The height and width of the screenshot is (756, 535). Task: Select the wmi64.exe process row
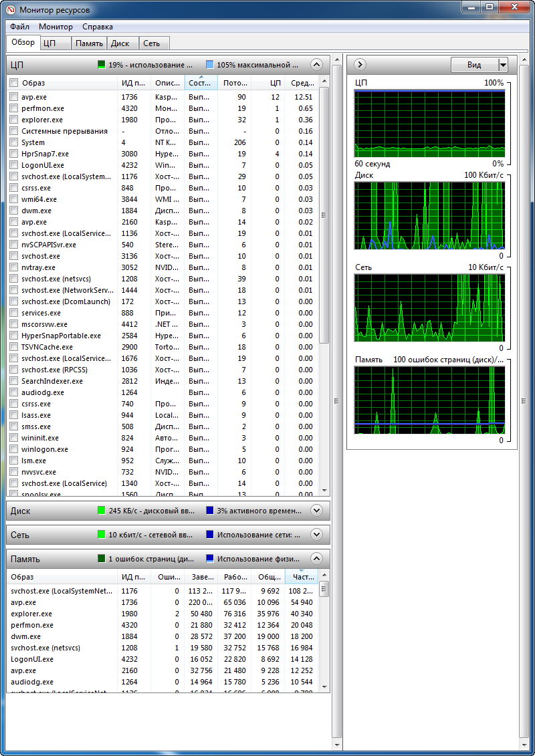163,199
